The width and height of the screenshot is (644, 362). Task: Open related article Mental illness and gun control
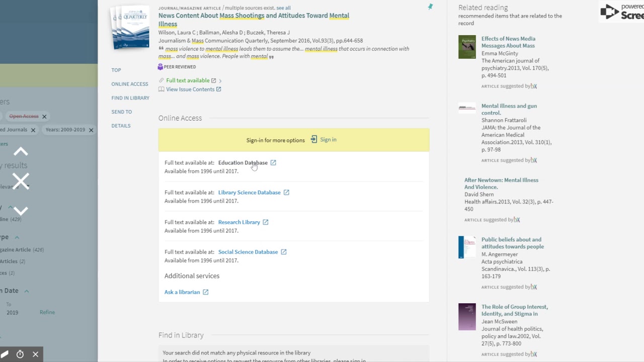509,110
